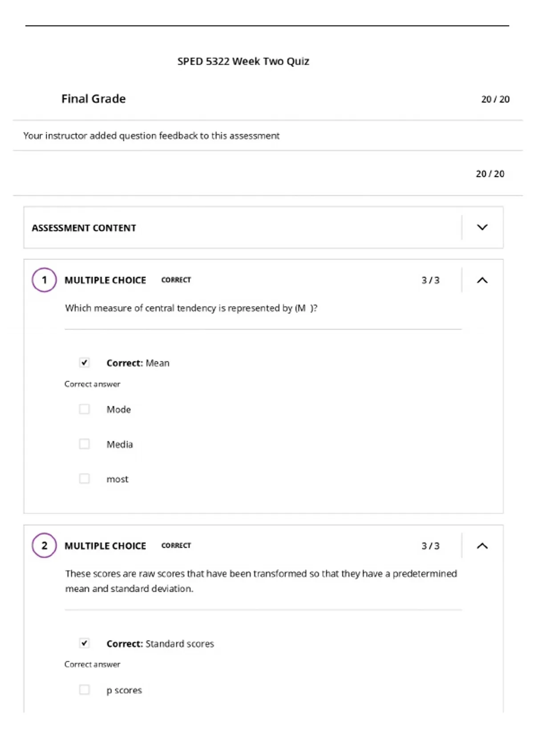Click the 3 / 3 score on question 1

pos(430,280)
